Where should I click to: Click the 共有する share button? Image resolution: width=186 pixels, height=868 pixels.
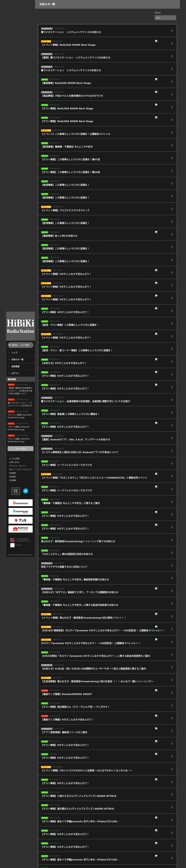15,491
